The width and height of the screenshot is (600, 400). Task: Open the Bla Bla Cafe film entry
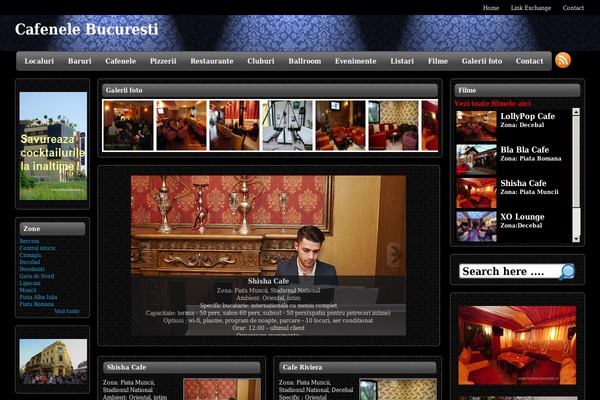pos(524,150)
